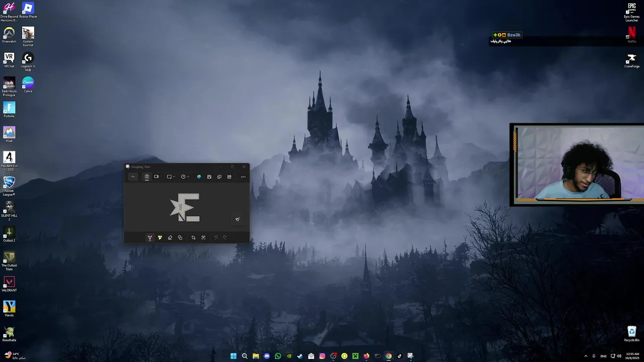Click the Redo arrow in Snipping Tool

pyautogui.click(x=225, y=238)
